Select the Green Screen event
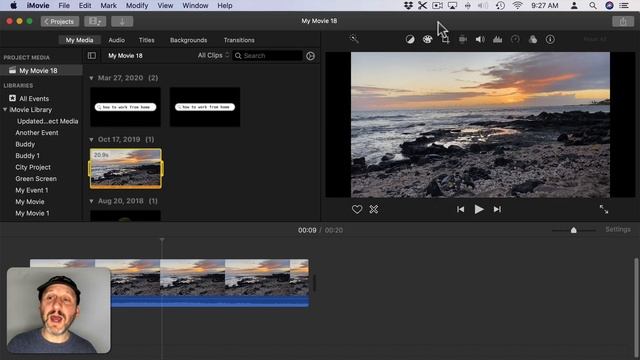Viewport: 640px width, 360px height. point(36,179)
